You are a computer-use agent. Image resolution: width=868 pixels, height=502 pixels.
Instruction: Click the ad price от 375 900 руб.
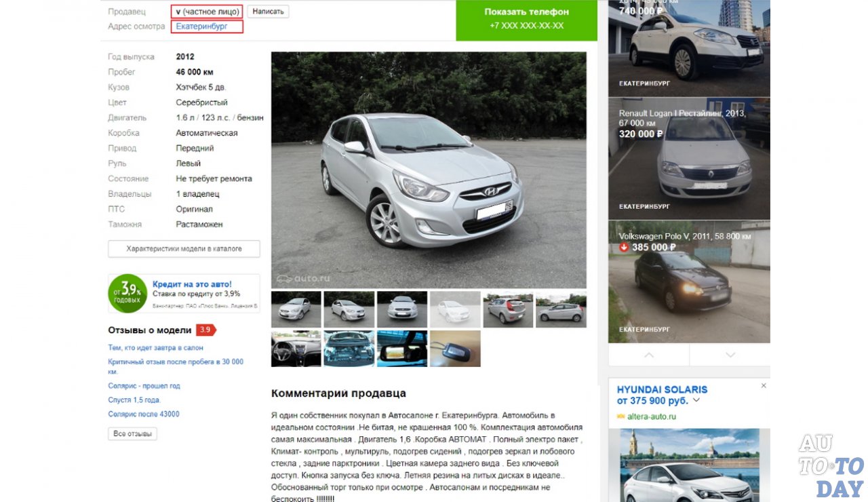(652, 401)
